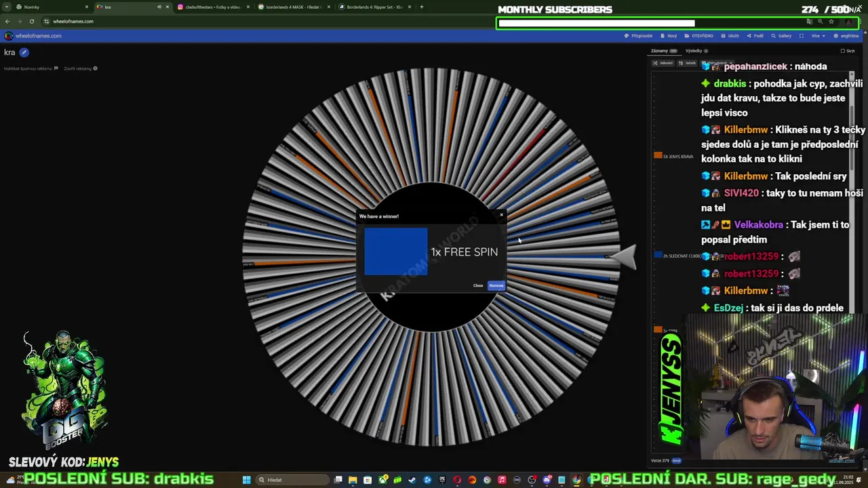Open Microsoft Store from the taskbar
868x488 pixels.
(x=368, y=480)
